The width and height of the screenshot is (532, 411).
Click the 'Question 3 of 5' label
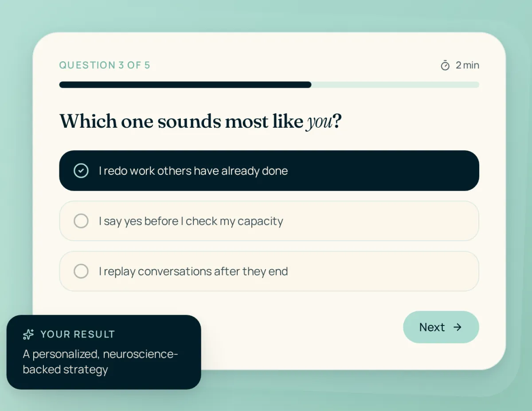click(x=105, y=65)
